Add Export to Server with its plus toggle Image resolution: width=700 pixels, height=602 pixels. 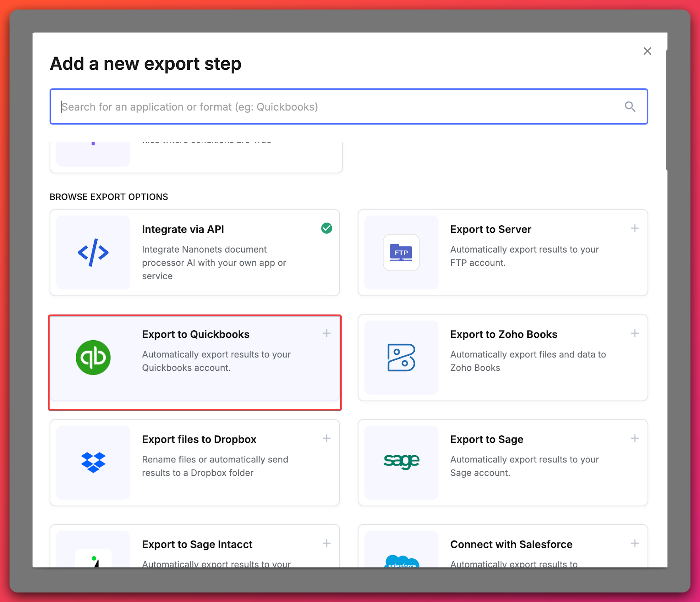click(635, 228)
